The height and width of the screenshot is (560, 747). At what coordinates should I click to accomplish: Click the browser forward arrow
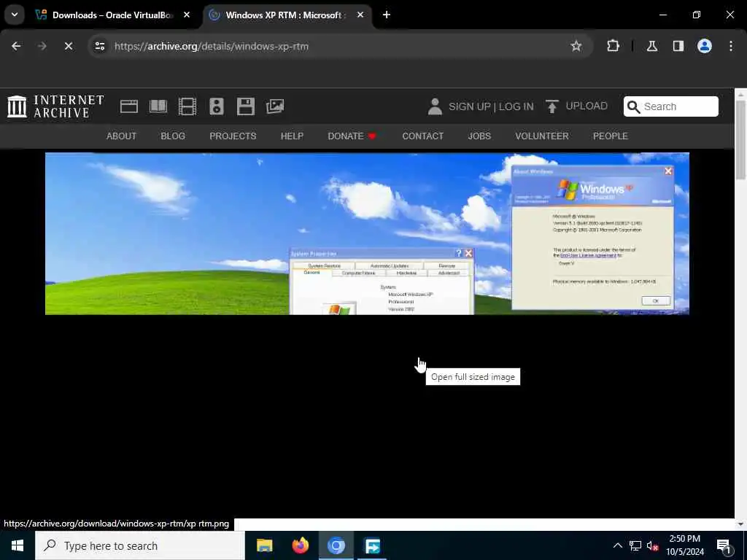[x=42, y=46]
